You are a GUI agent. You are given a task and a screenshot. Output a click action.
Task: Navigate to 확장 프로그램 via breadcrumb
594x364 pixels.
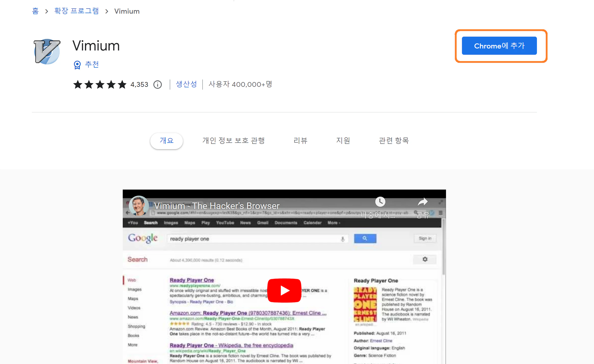click(x=76, y=11)
